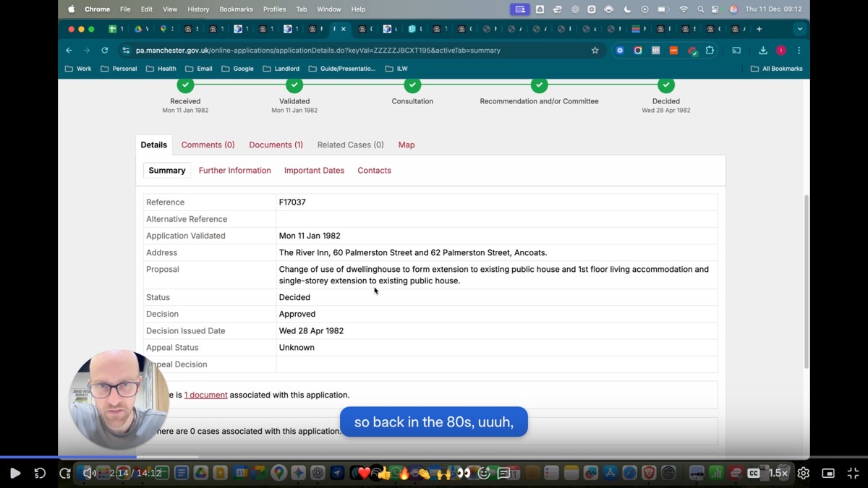The height and width of the screenshot is (488, 868).
Task: Reload the page in Chrome
Action: tap(105, 51)
